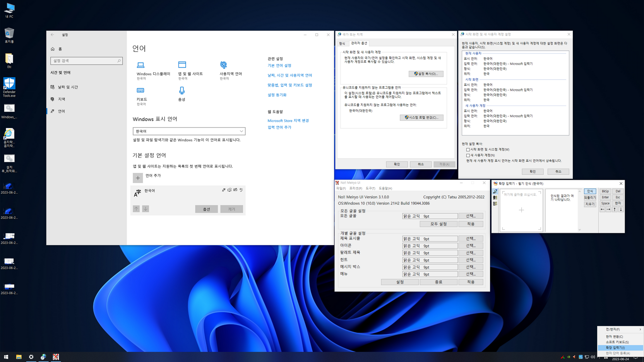Click 한자 key in 확장 입력기
This screenshot has height=362, width=644.
[618, 203]
